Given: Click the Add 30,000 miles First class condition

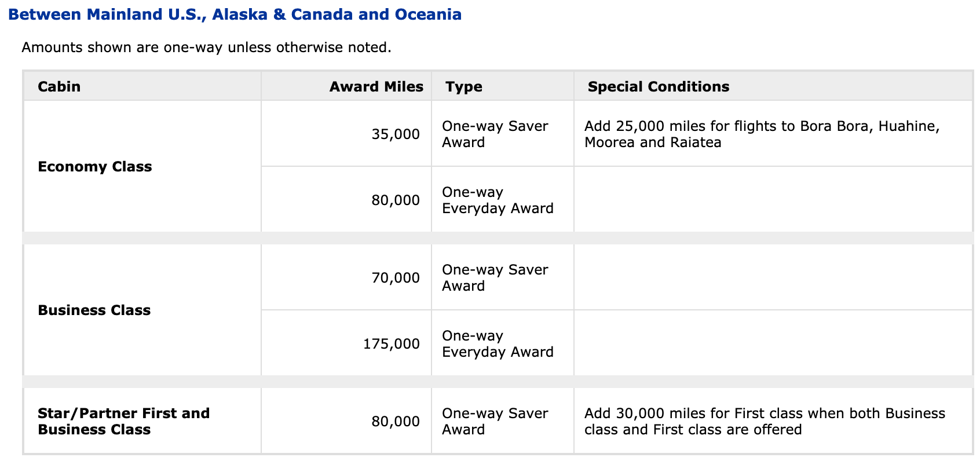Looking at the screenshot, I should coord(764,422).
